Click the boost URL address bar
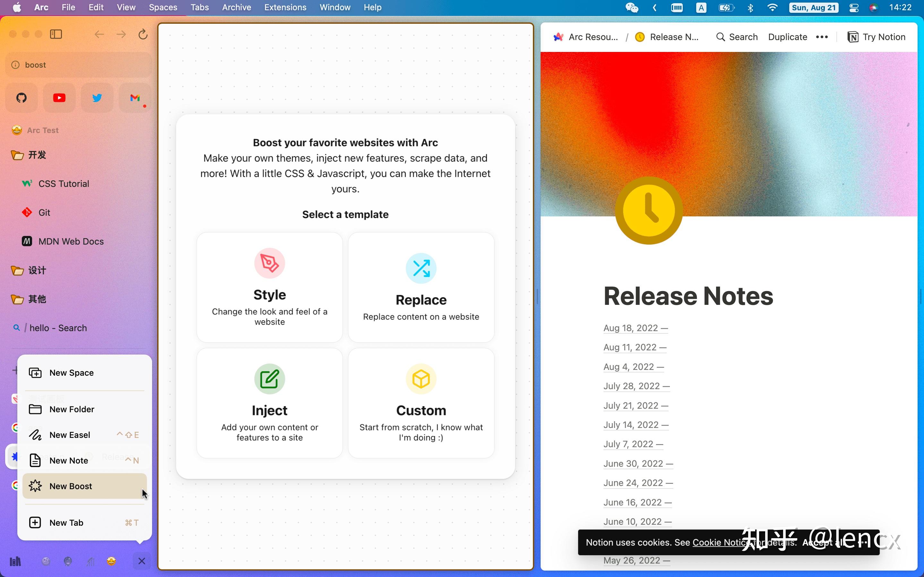This screenshot has height=577, width=924. 78,65
